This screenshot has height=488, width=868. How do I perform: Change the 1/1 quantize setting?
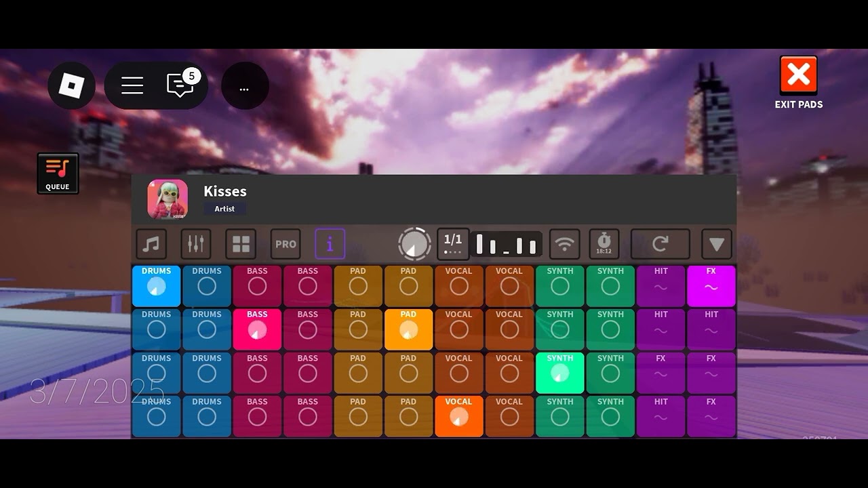pos(453,244)
